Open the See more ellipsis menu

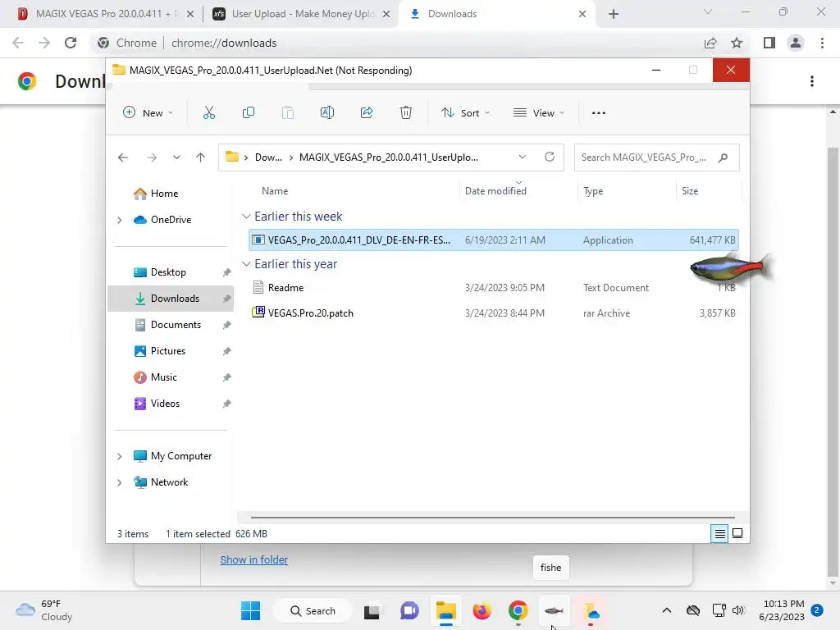pos(598,113)
